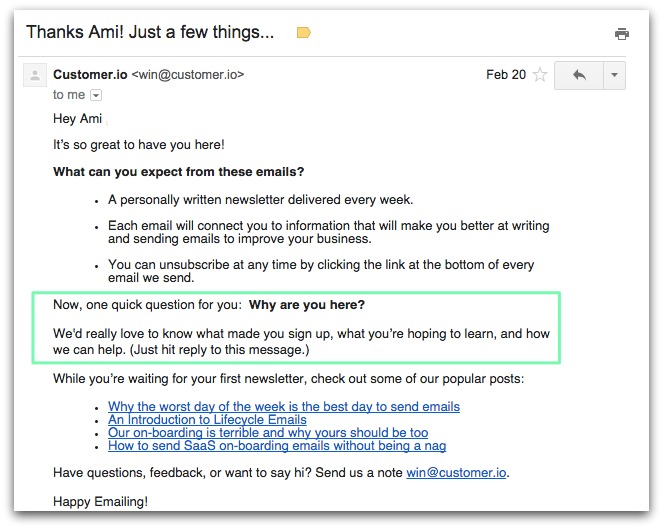The image size is (663, 529).
Task: Click the "What can you expect" heading
Action: (x=179, y=172)
